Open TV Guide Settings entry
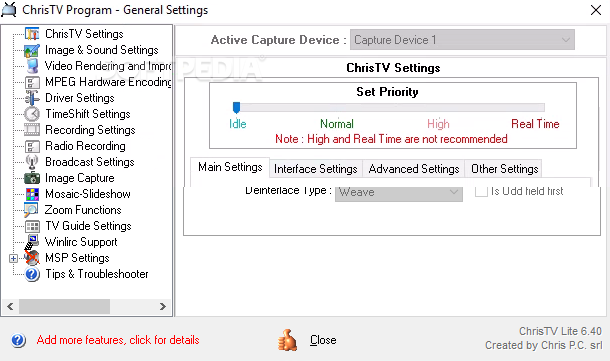Viewport: 610px width, 361px height. (88, 226)
